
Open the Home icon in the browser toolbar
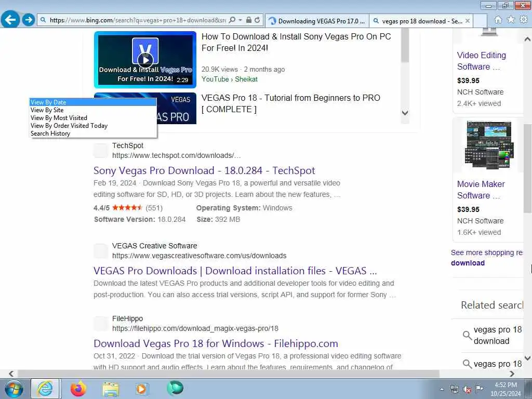click(x=498, y=20)
